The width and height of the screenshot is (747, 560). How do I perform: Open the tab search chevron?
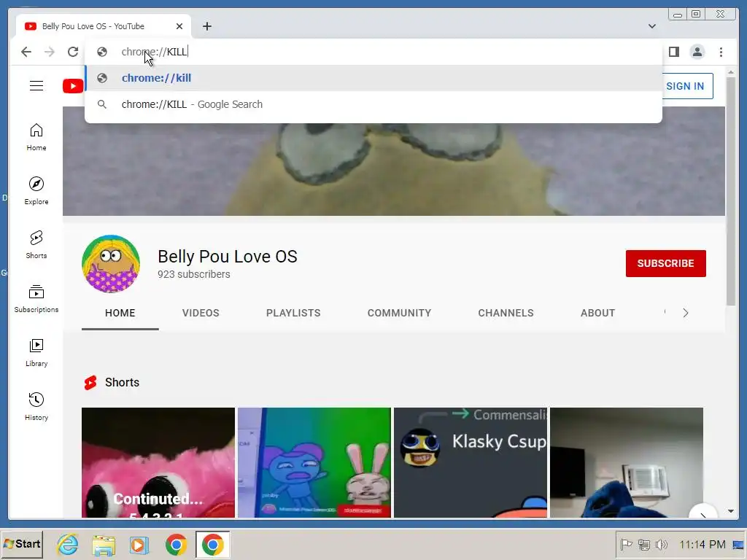652,26
